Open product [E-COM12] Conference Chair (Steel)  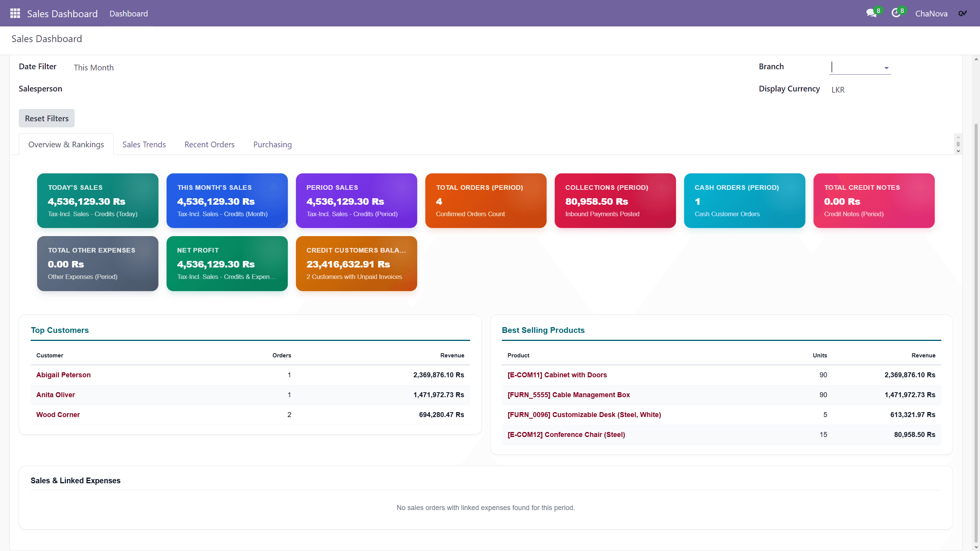(566, 435)
